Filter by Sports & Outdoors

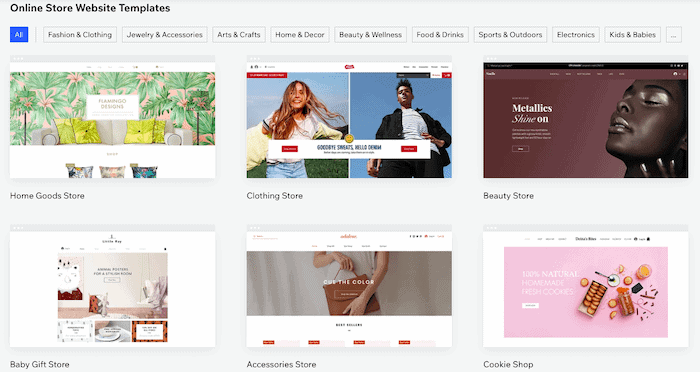click(x=510, y=35)
